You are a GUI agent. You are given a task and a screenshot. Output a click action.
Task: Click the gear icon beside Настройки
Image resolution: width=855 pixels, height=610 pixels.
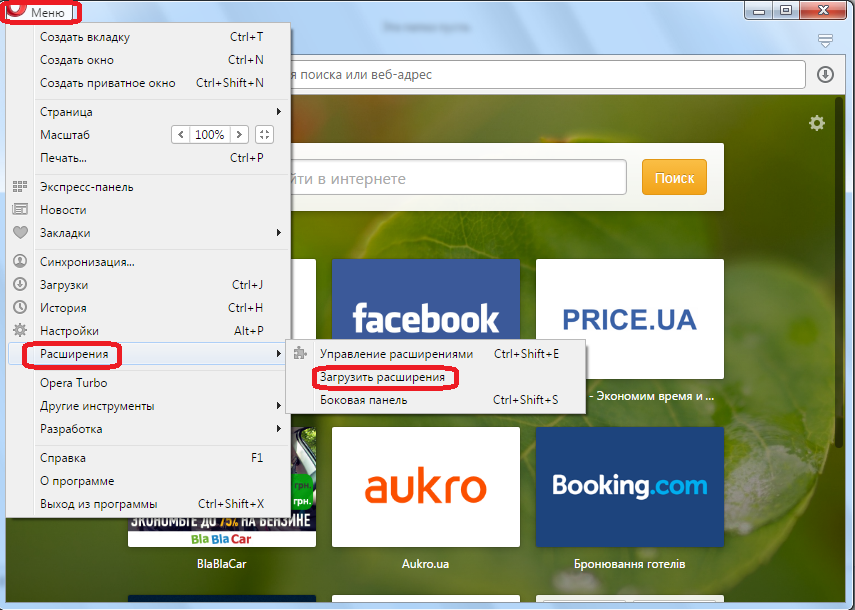[x=19, y=330]
